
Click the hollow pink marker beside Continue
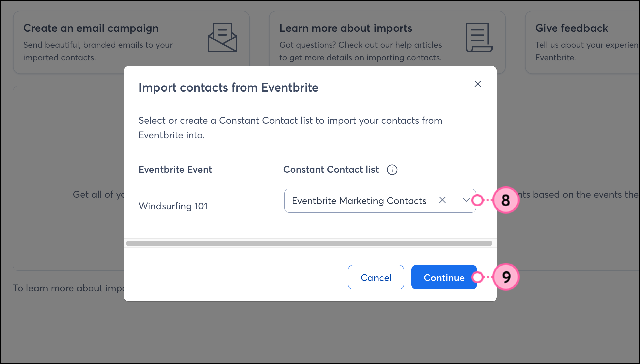pos(478,277)
